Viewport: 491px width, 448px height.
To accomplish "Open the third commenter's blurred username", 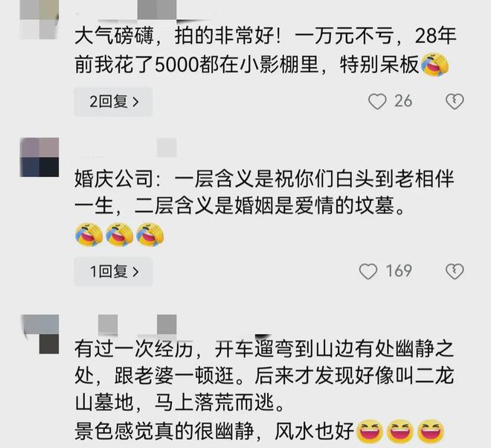I will coord(125,326).
